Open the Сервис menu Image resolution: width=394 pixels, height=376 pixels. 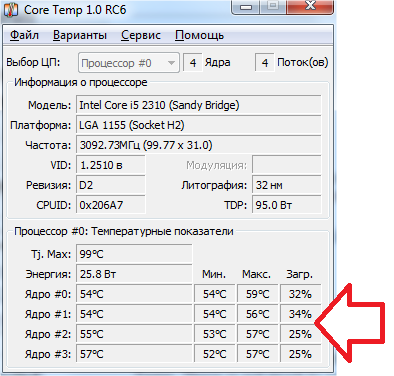point(141,35)
